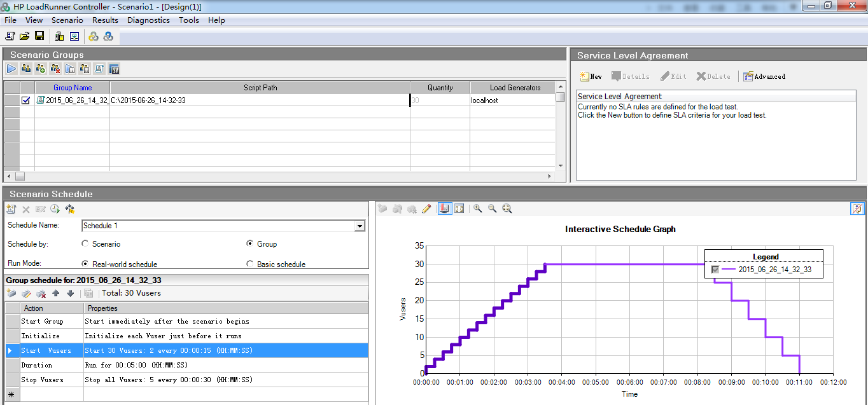Create a new schedule in Scenario Schedule toolbar
868x405 pixels.
click(x=11, y=209)
